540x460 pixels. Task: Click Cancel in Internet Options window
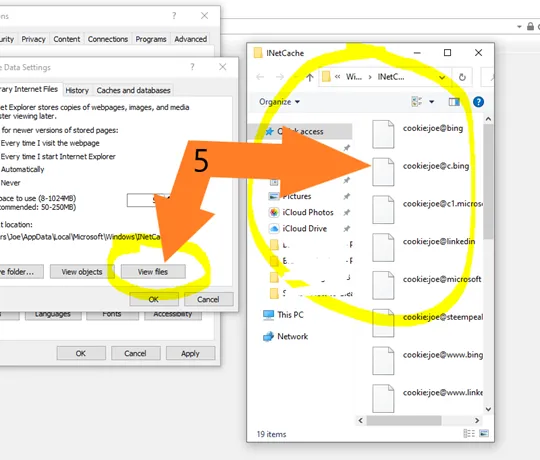[x=136, y=353]
